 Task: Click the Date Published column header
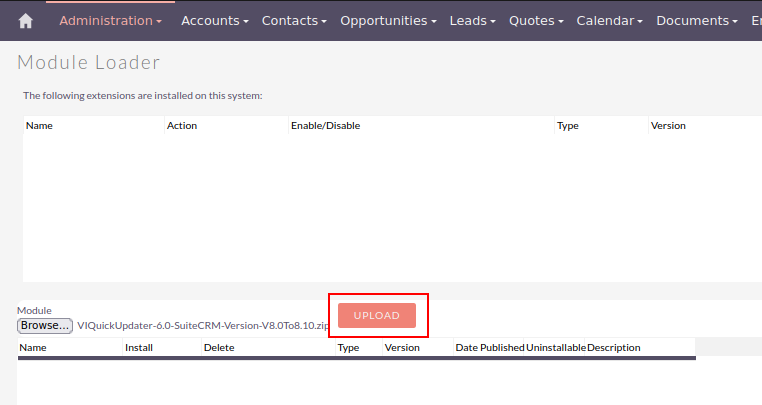tap(490, 348)
